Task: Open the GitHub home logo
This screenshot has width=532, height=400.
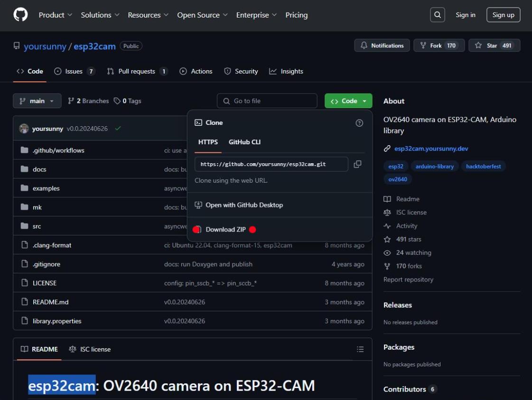Action: click(x=20, y=15)
